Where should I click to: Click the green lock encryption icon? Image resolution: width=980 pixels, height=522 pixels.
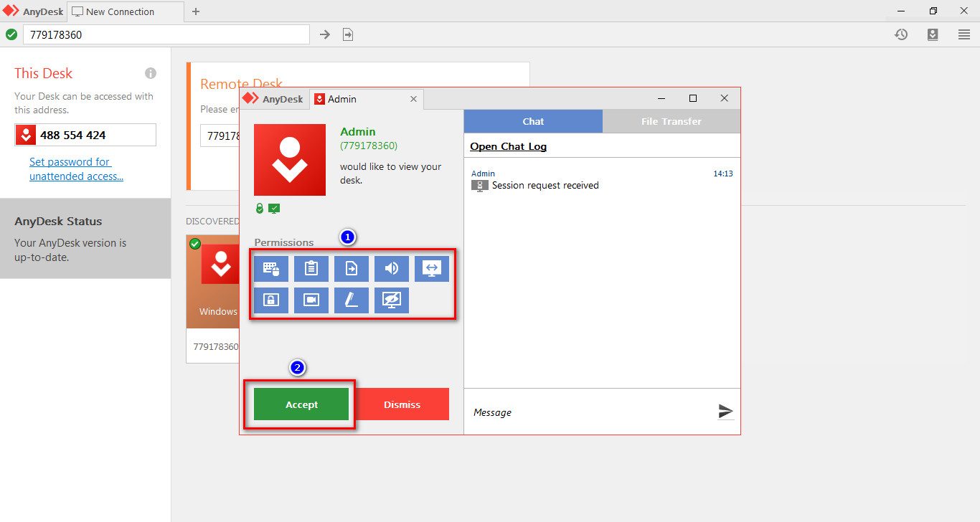pos(260,208)
